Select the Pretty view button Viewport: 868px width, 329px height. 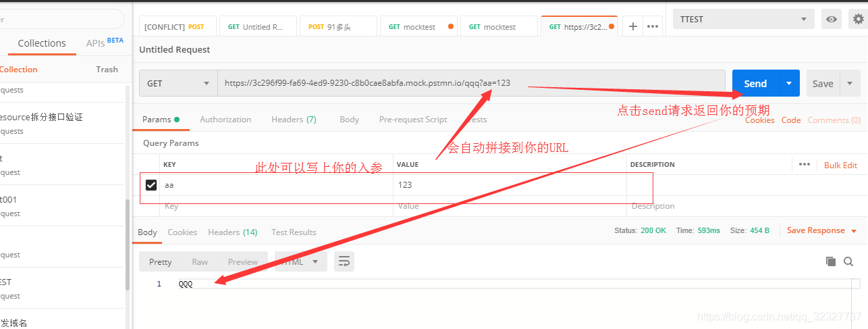(x=161, y=262)
